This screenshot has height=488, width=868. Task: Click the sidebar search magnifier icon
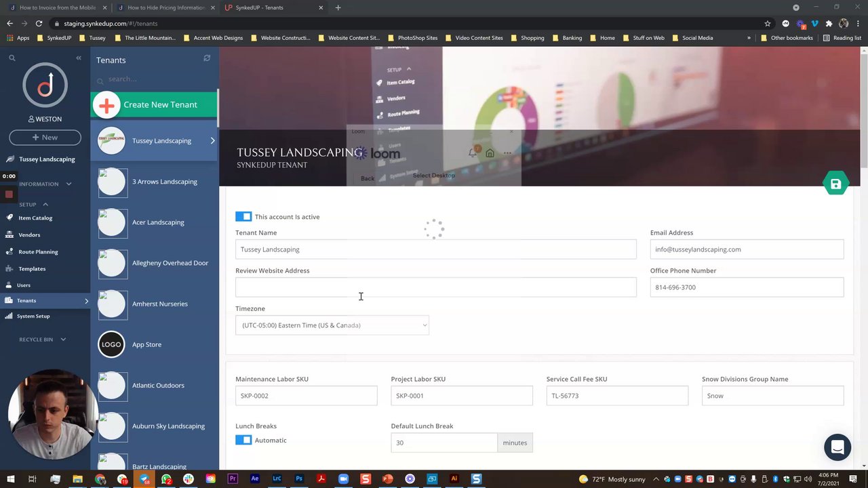point(12,58)
